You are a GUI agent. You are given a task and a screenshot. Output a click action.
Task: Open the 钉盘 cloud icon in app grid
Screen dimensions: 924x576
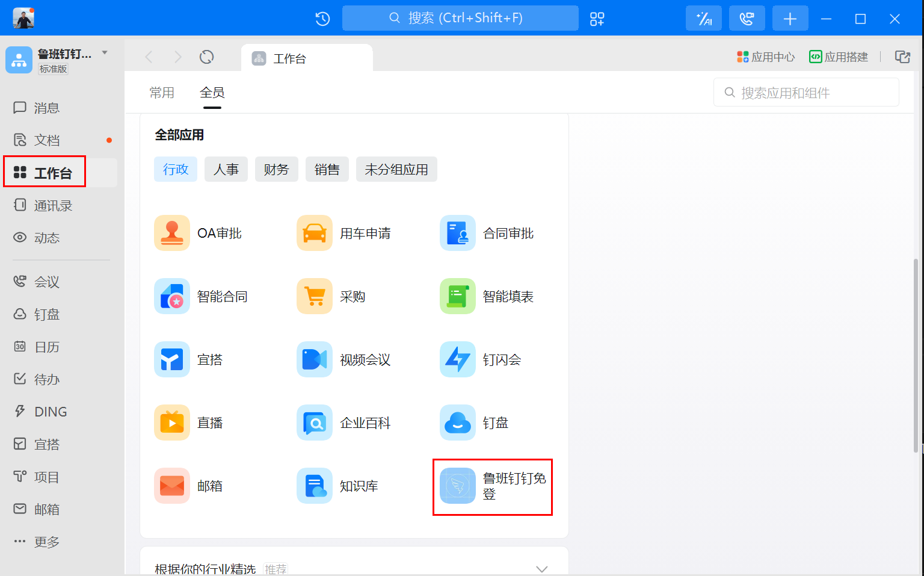[x=458, y=423]
